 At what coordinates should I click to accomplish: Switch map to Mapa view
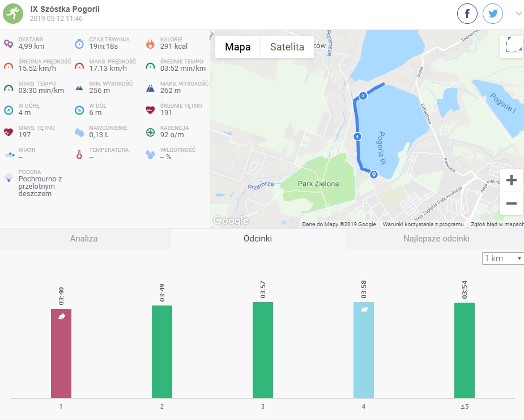coord(237,47)
